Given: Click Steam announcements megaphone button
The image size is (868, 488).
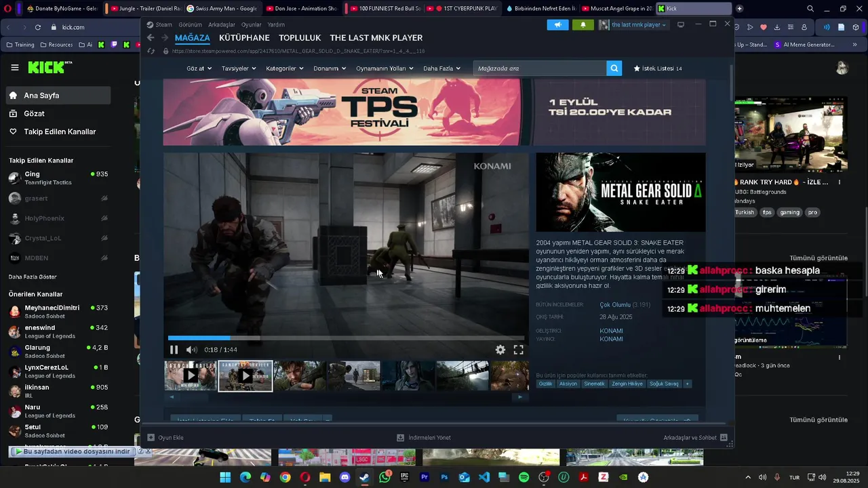Looking at the screenshot, I should (x=557, y=24).
